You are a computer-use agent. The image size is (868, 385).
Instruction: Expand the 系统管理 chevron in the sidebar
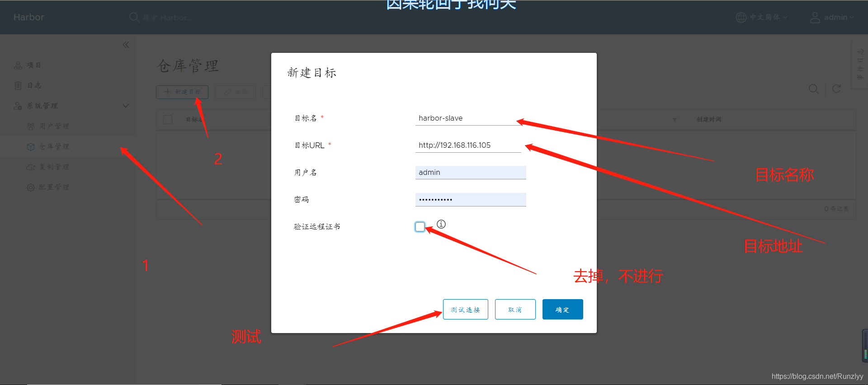coord(126,106)
